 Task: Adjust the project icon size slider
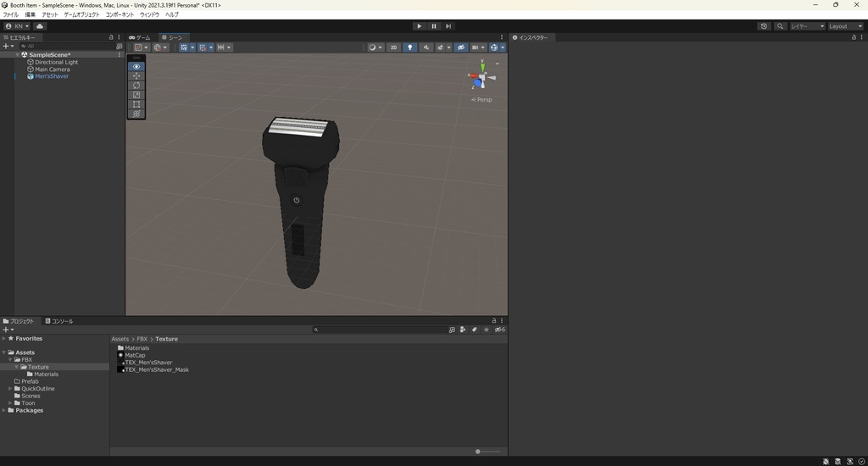487,452
